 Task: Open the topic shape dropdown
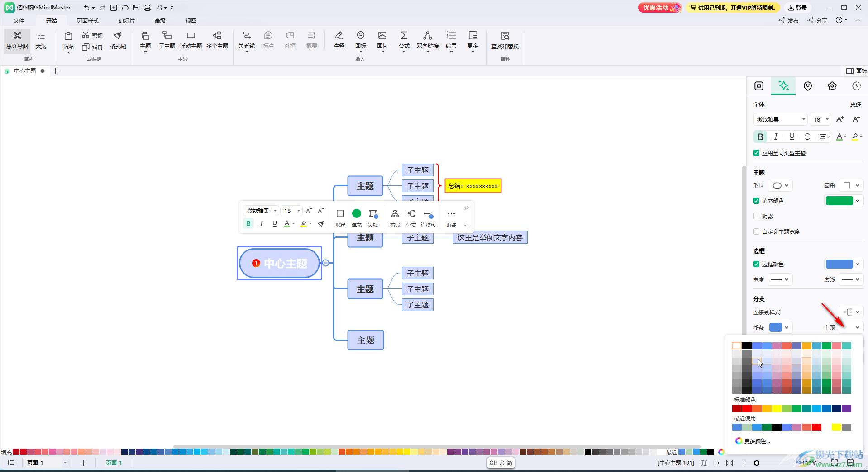780,185
